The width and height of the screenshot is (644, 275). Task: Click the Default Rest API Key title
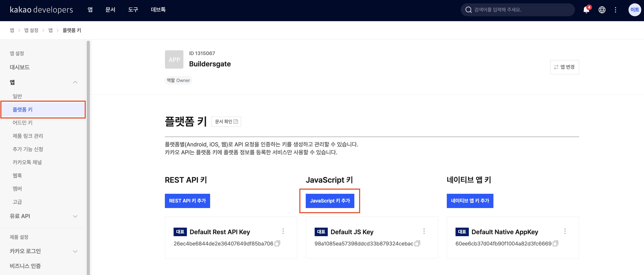220,232
